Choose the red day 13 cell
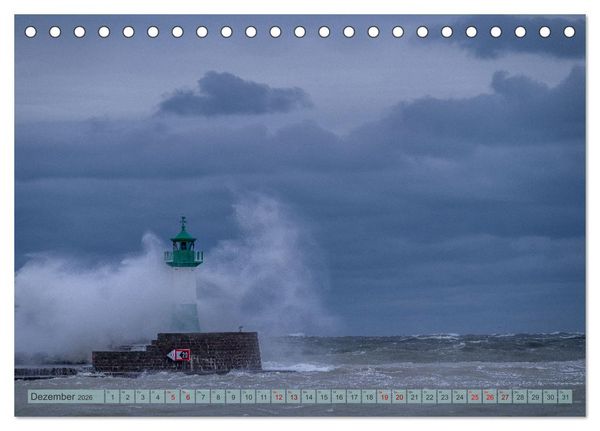This screenshot has width=600, height=431. pos(293,397)
